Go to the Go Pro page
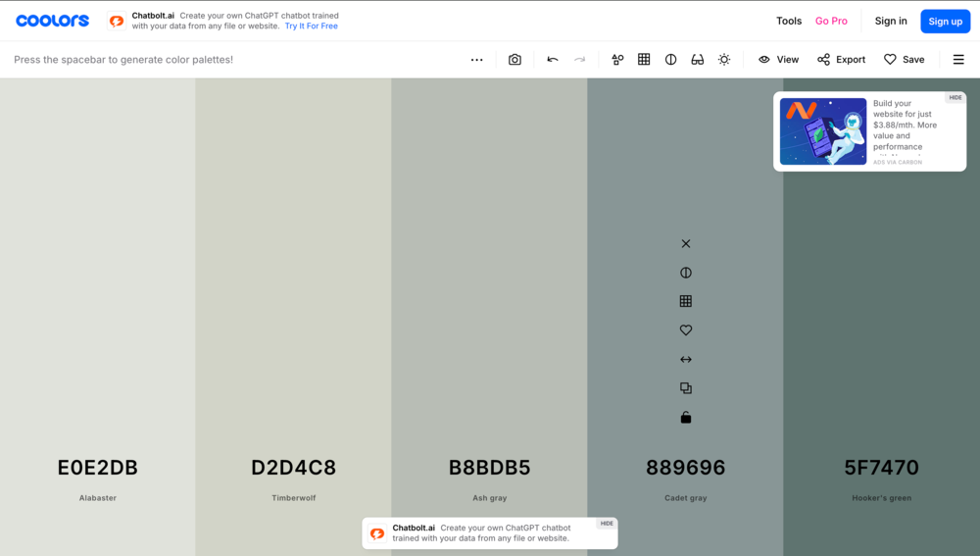 tap(831, 21)
